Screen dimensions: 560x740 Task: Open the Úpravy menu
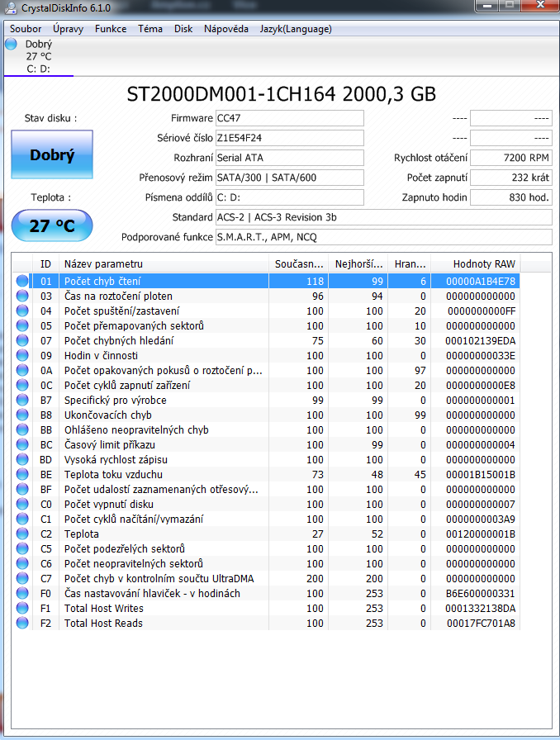coord(68,29)
